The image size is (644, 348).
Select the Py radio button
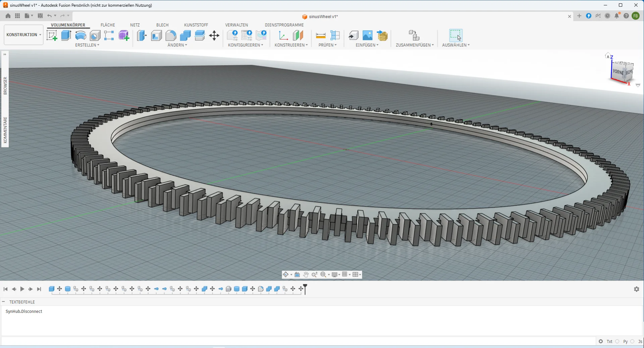coord(617,341)
